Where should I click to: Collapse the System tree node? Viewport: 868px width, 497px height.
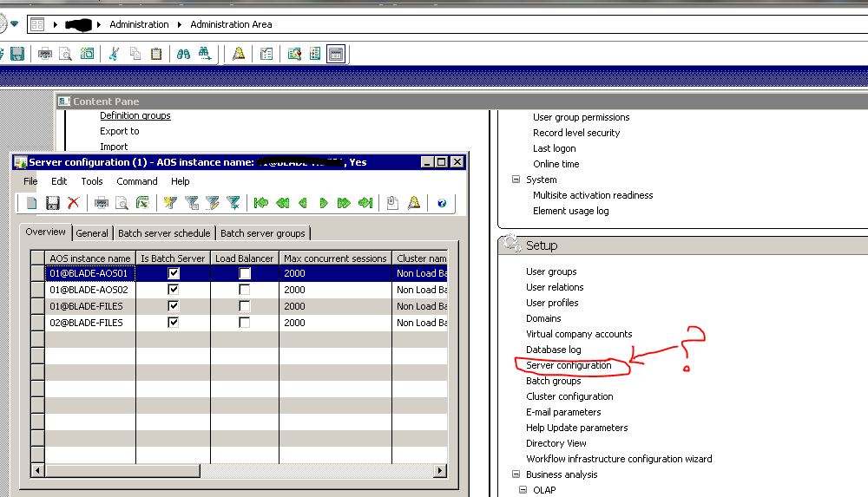516,180
